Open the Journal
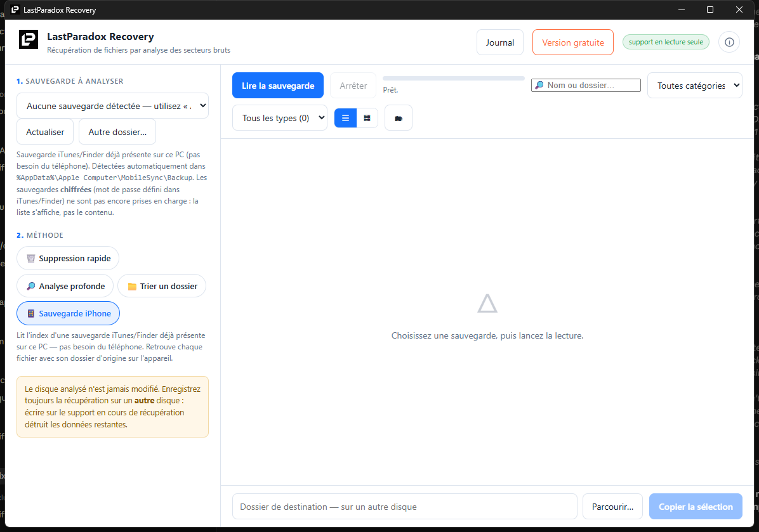This screenshot has height=532, width=759. 500,42
